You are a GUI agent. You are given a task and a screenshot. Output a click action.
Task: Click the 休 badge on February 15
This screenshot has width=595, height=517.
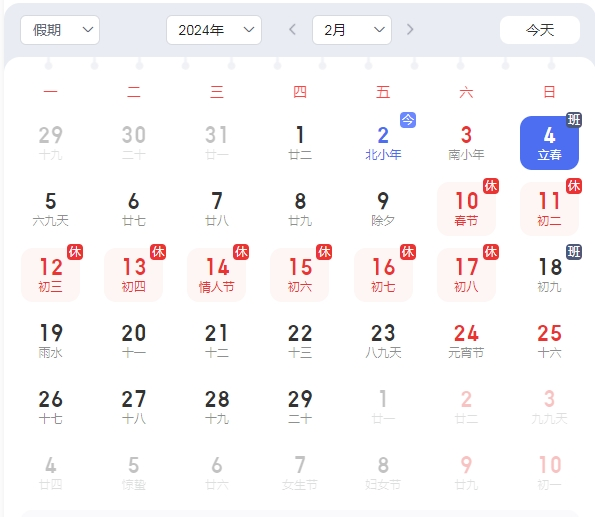pos(324,252)
